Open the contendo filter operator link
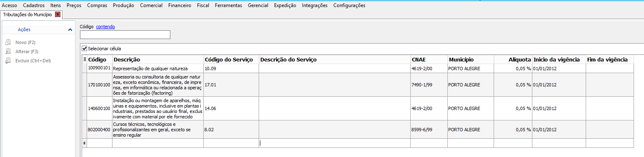This screenshot has width=644, height=157. pyautogui.click(x=105, y=27)
